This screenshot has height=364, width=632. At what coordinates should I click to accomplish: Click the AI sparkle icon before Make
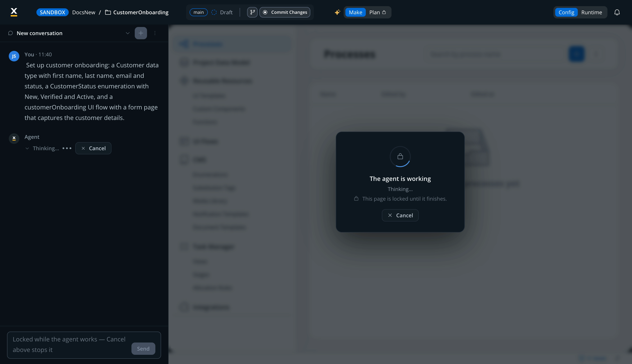click(337, 12)
